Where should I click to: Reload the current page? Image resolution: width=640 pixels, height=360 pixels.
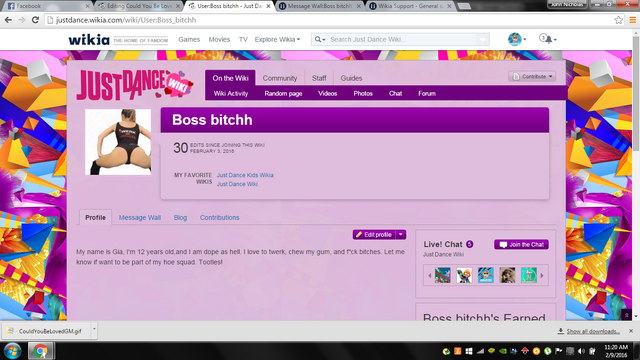click(35, 20)
